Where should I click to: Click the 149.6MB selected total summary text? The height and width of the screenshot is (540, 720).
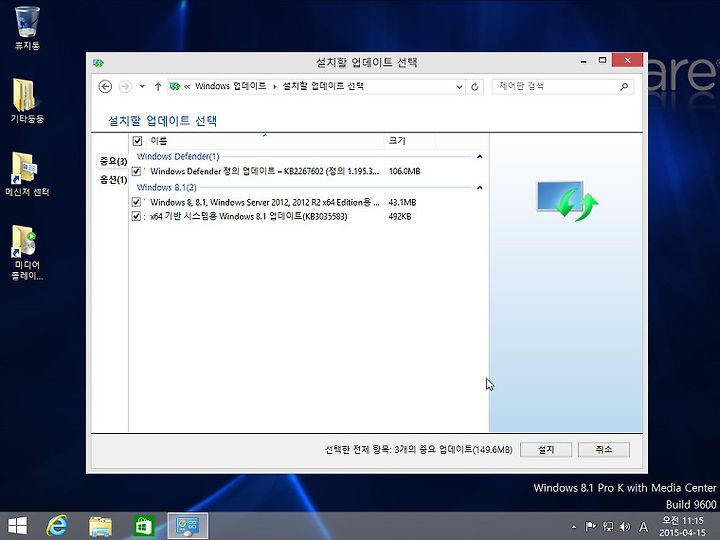418,450
